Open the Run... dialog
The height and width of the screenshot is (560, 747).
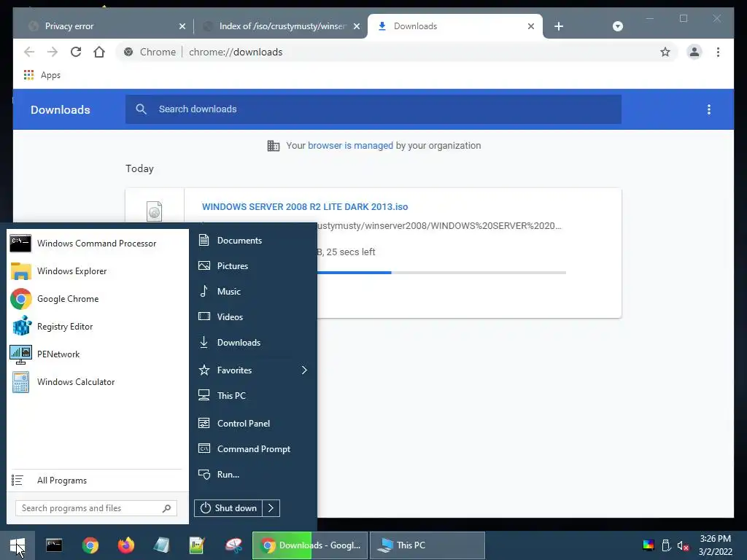pos(253,474)
